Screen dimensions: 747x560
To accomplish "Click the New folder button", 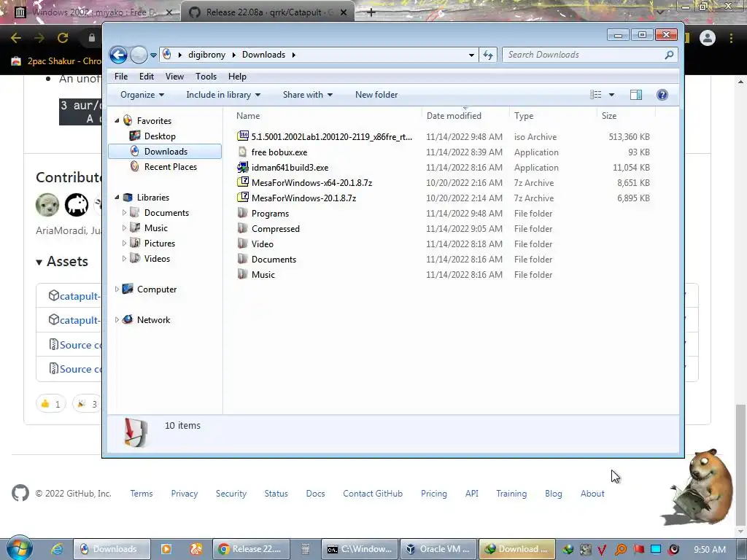I will 376,95.
